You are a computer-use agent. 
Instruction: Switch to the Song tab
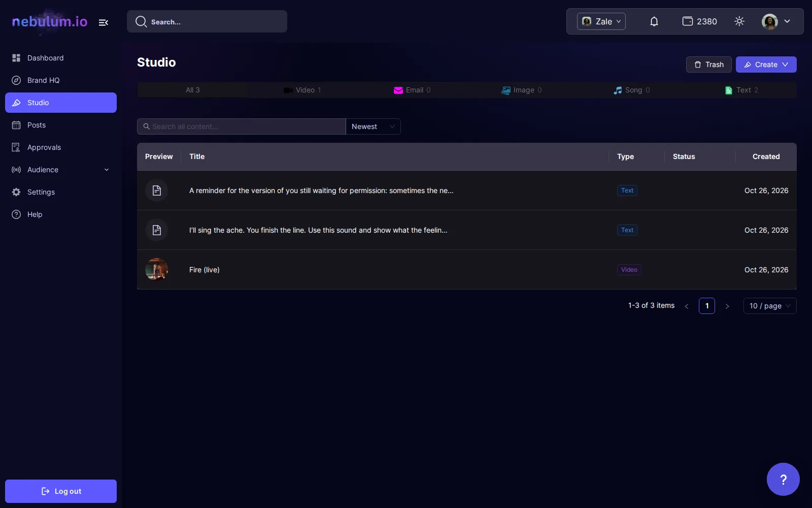(x=632, y=90)
